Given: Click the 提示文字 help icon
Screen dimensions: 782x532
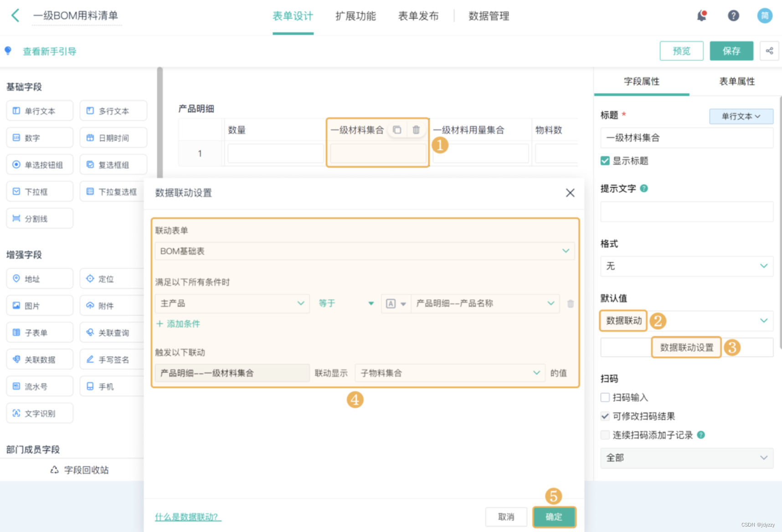Looking at the screenshot, I should click(x=644, y=188).
